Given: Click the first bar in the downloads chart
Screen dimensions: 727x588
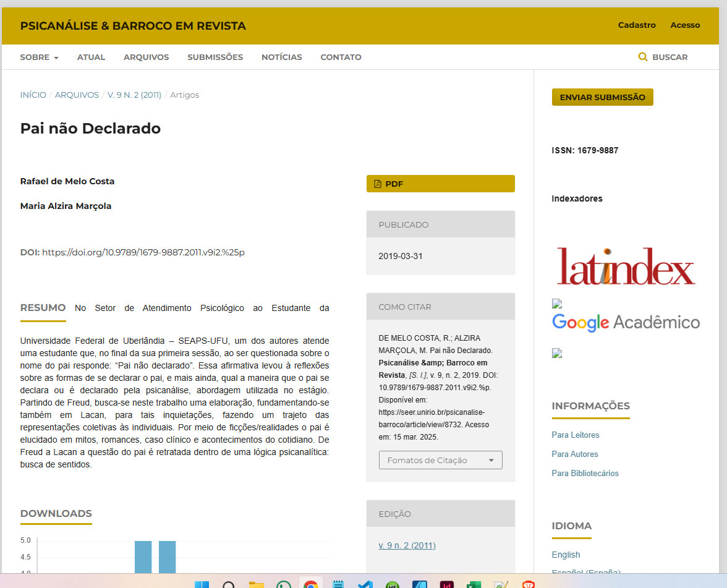Looking at the screenshot, I should click(143, 557).
